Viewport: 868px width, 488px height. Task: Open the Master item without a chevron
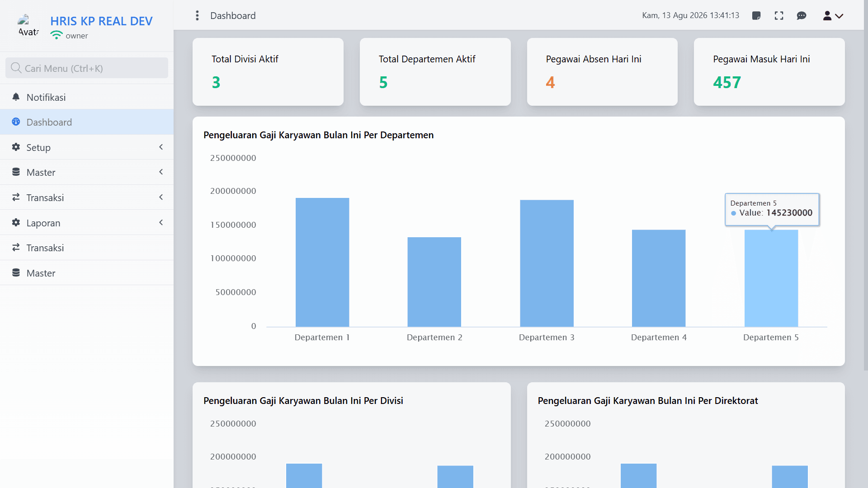pos(87,272)
